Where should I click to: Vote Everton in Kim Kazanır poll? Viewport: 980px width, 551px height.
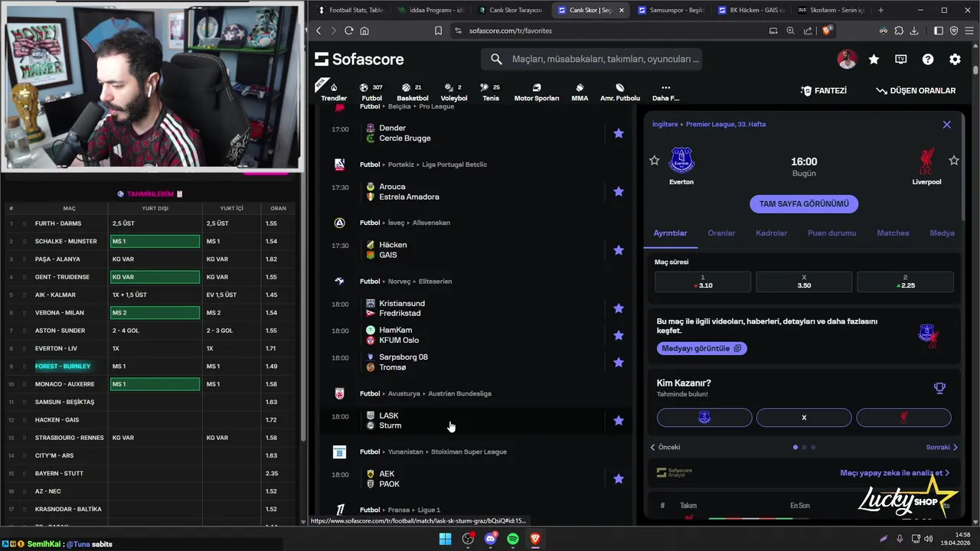[704, 417]
